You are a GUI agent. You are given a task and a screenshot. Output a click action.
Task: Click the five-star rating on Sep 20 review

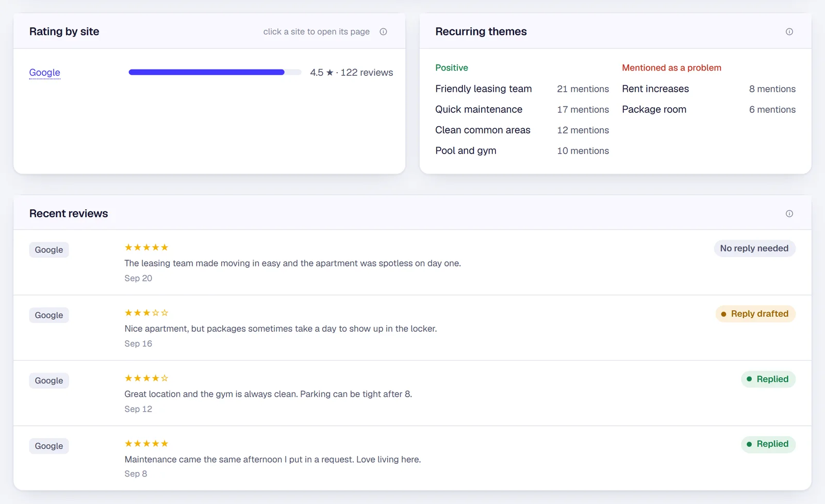coord(146,247)
